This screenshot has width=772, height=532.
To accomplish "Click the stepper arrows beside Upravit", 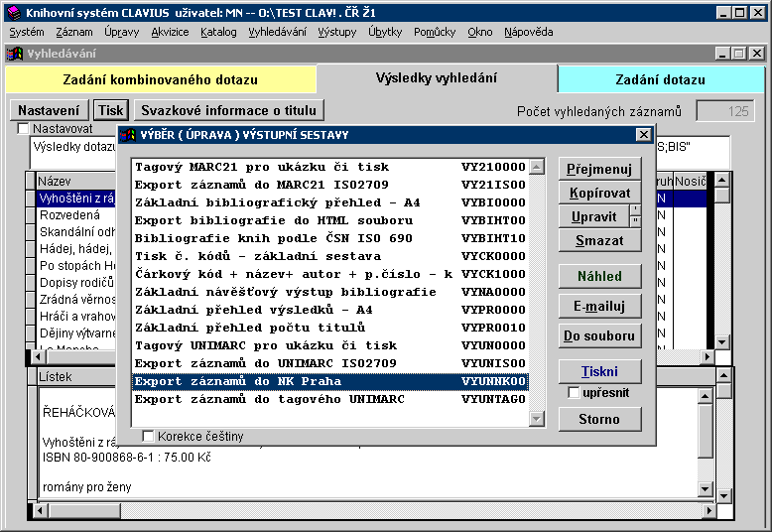I will [635, 216].
